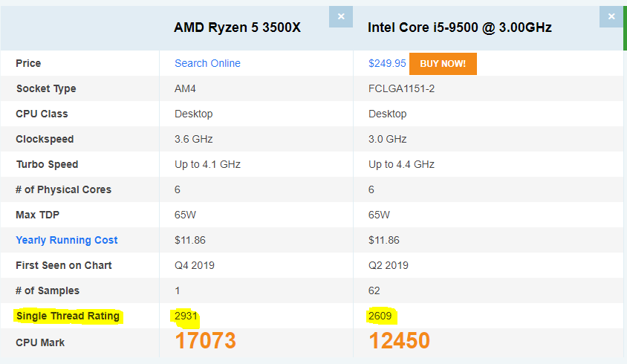Click the highlighted 2931 rating value
Screen dimensions: 627x364
pyautogui.click(x=186, y=316)
